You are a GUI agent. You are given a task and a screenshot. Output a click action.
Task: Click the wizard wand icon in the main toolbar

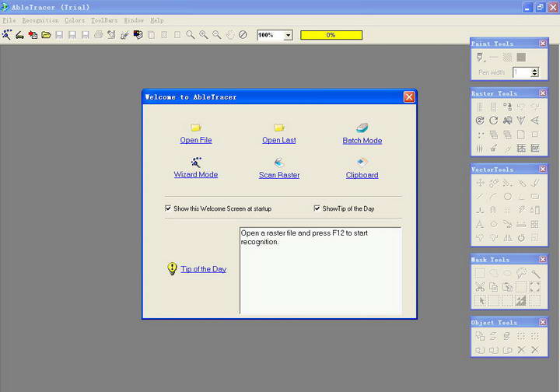(7, 35)
